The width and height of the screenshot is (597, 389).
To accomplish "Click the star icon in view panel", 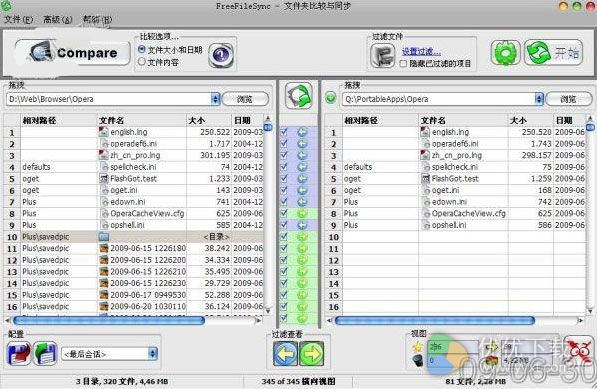I will coord(418,347).
